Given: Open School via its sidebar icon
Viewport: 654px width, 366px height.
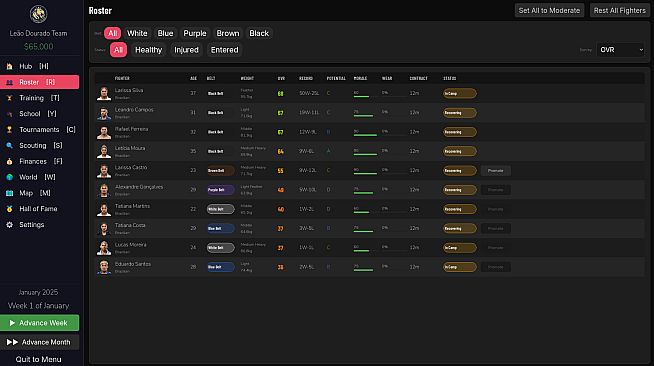Looking at the screenshot, I should tap(10, 114).
